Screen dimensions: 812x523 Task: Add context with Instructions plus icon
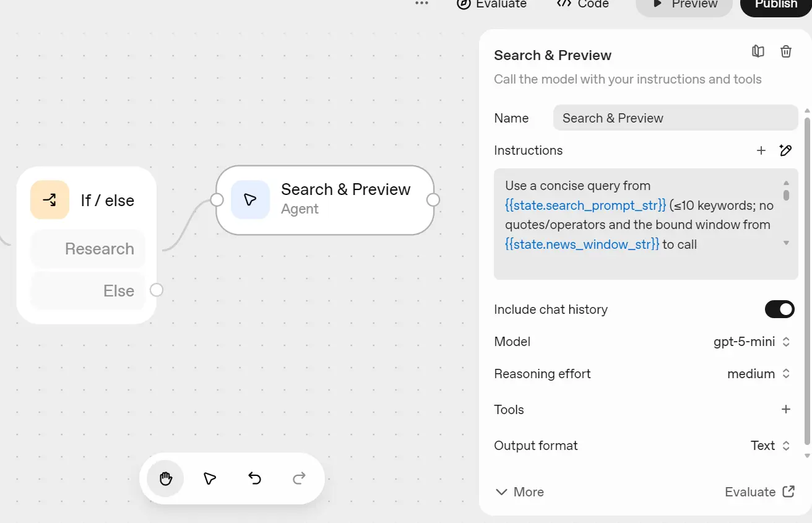pyautogui.click(x=761, y=150)
